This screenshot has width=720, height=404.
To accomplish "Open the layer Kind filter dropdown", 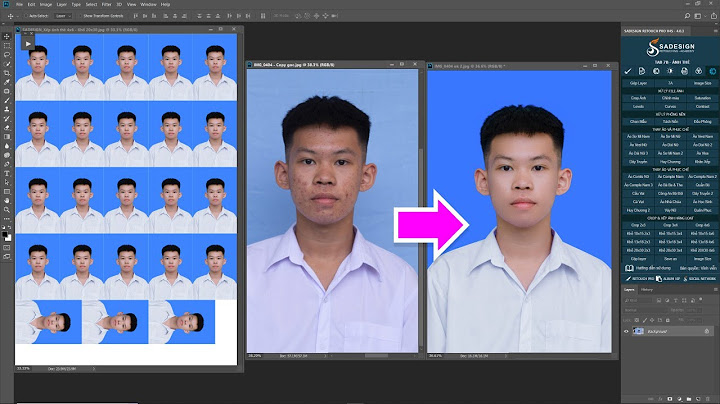I will 638,300.
